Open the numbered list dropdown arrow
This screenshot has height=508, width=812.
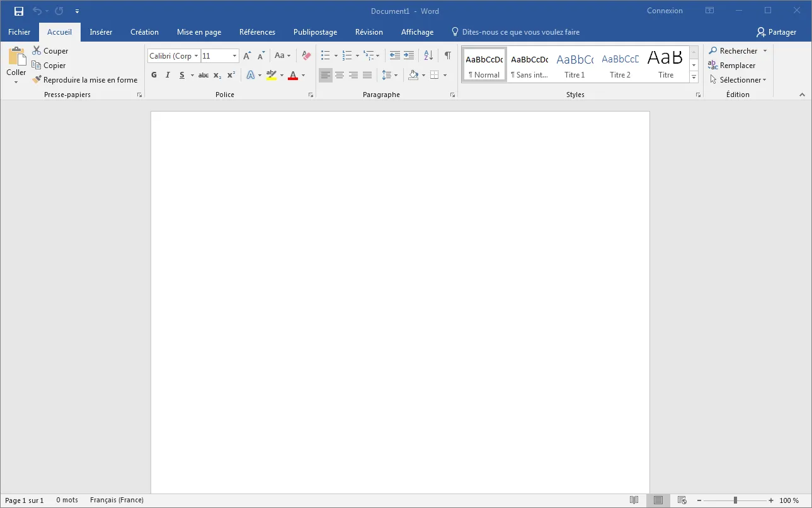(x=357, y=56)
